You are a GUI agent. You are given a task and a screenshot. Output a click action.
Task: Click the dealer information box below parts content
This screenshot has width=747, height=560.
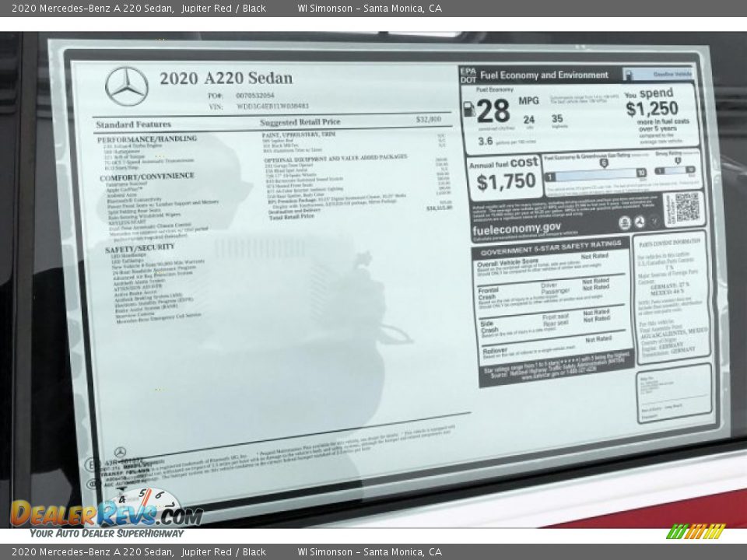point(674,393)
